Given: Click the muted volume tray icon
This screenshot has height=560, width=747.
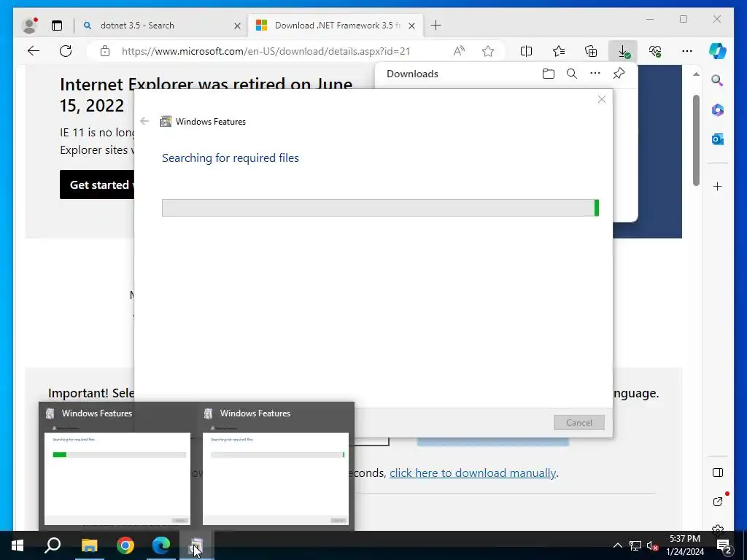Looking at the screenshot, I should (652, 545).
